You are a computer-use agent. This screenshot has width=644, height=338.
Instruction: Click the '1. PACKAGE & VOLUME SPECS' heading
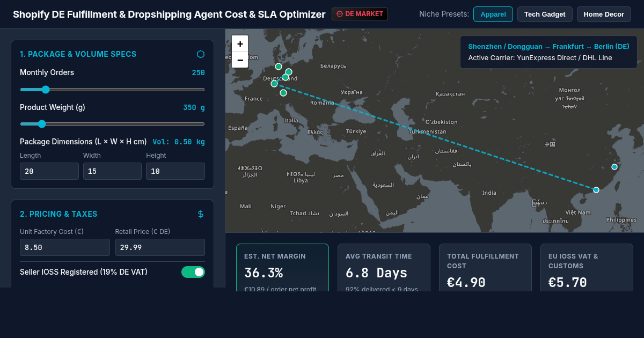pos(78,54)
